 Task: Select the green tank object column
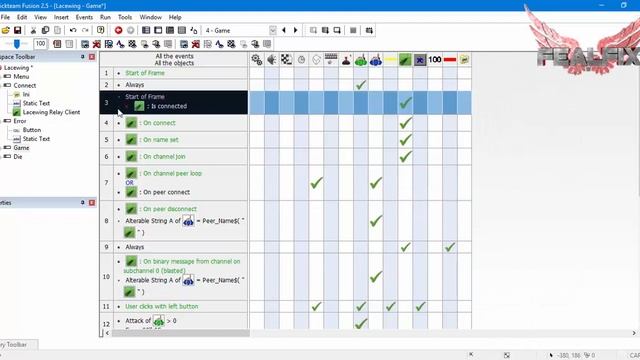361,60
